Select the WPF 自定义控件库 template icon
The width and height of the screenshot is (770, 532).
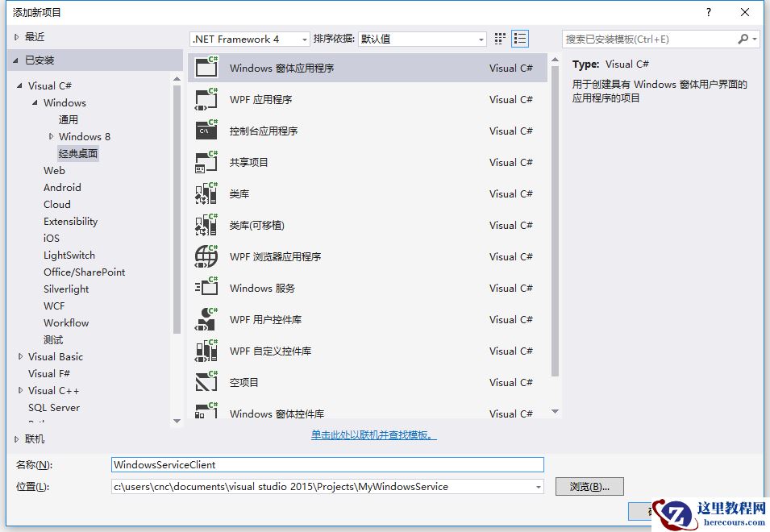pyautogui.click(x=206, y=351)
